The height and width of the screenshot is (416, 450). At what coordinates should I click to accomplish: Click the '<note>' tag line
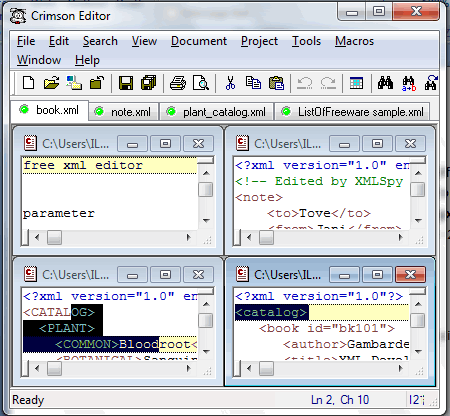(x=259, y=197)
